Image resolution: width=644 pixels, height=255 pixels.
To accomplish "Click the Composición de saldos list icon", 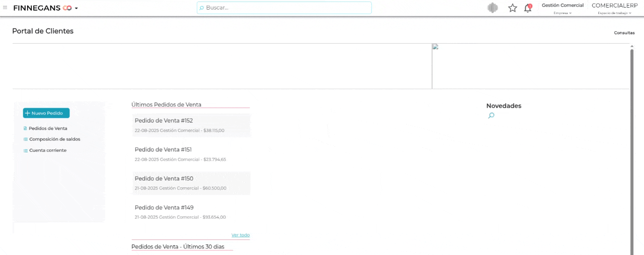I will 25,139.
